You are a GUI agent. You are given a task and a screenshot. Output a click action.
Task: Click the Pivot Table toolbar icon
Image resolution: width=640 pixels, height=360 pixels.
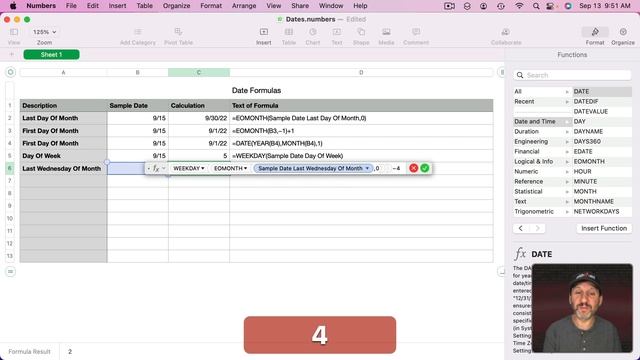[x=178, y=32]
